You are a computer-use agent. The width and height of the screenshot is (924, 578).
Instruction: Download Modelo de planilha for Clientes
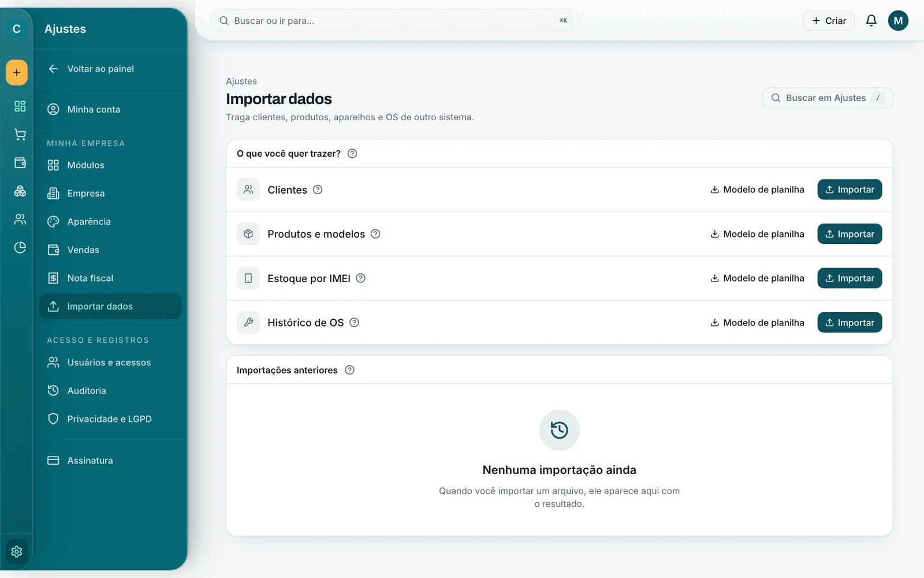tap(757, 190)
